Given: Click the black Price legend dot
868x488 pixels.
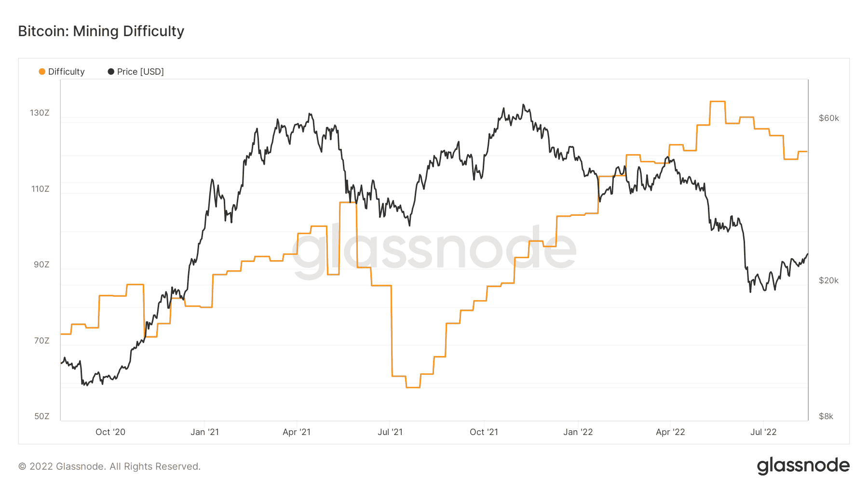Looking at the screenshot, I should coord(111,72).
